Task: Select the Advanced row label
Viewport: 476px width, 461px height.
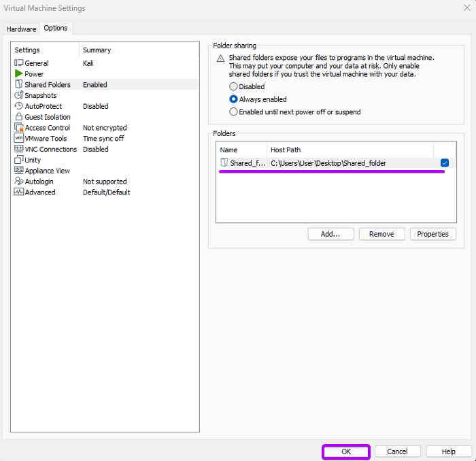Action: [x=40, y=192]
